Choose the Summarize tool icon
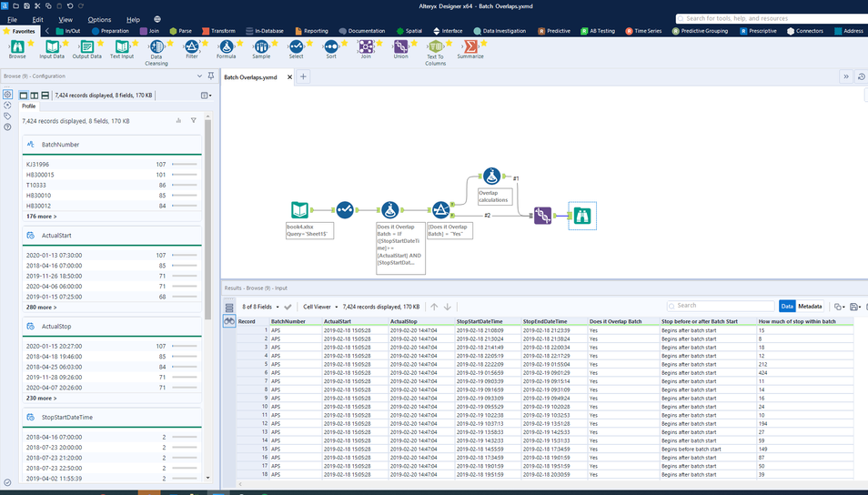Screen dimensions: 868x495 [x=470, y=48]
